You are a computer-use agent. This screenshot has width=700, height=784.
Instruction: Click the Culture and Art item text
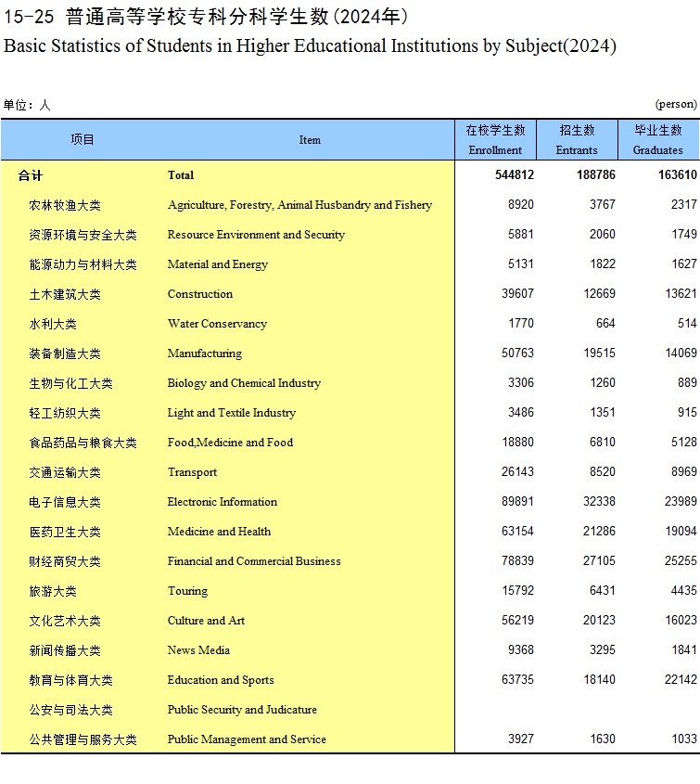pos(207,621)
